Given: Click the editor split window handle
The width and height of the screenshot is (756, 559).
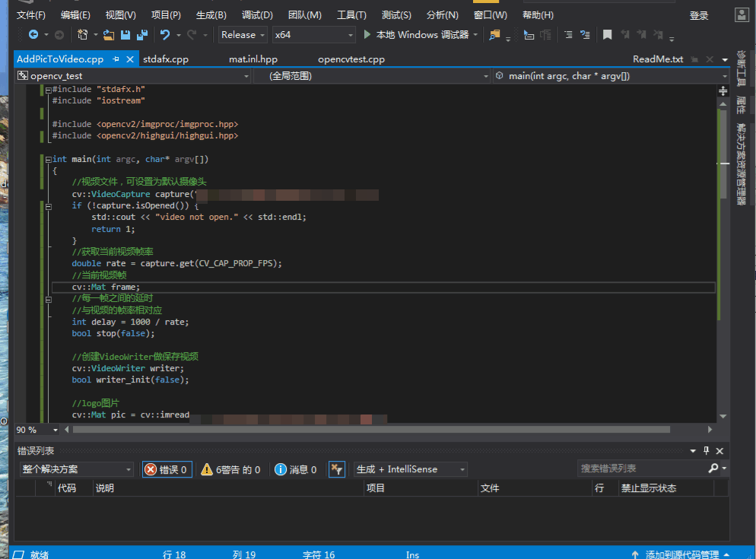Looking at the screenshot, I should coord(723,91).
